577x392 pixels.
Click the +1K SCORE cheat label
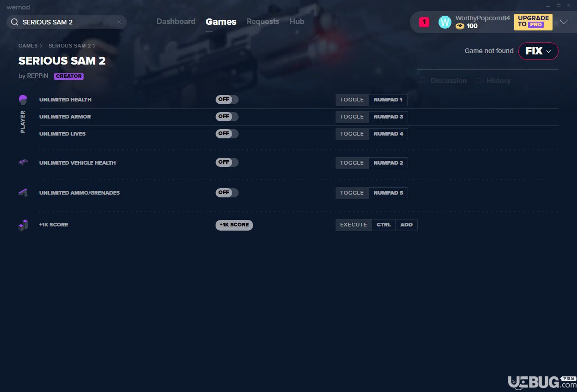[54, 225]
